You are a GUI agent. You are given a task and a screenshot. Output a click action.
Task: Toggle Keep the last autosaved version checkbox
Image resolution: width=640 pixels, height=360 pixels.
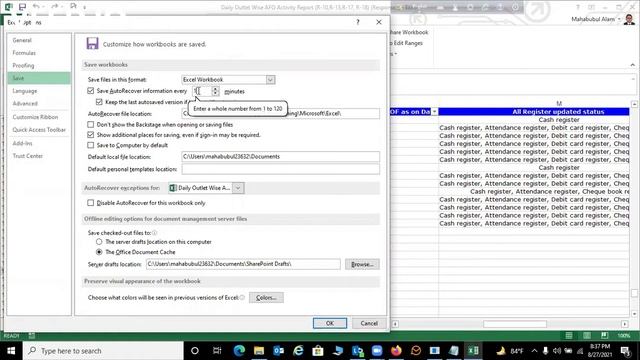[x=99, y=102]
